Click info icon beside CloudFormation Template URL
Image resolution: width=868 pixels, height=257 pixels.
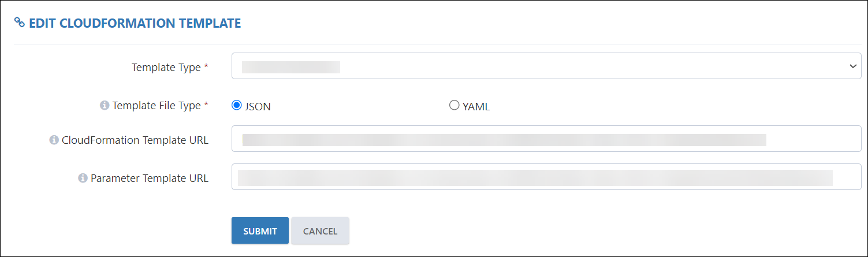[x=54, y=140]
